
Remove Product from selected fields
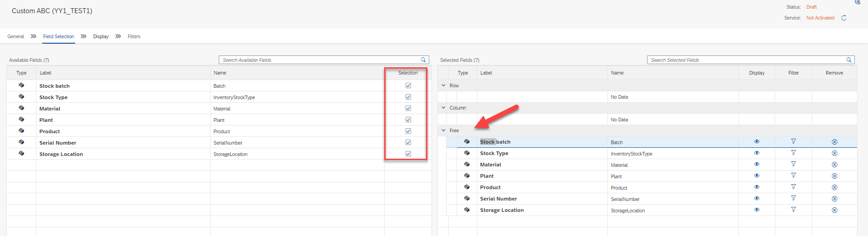point(834,187)
